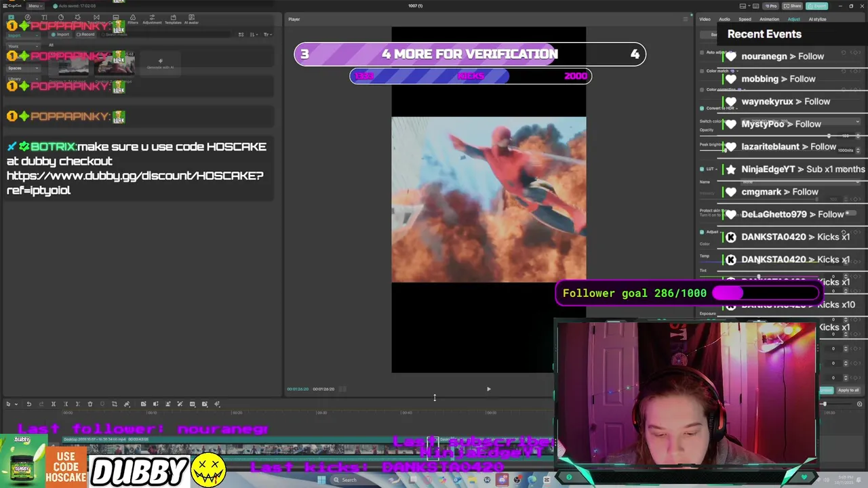Open the Templates tab

coord(173,19)
